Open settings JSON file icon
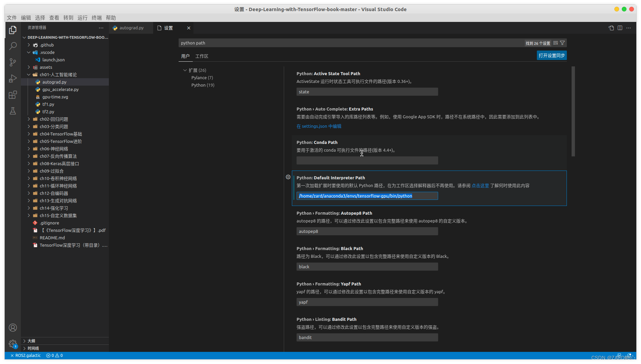Viewport: 641px width, 364px height. point(611,28)
